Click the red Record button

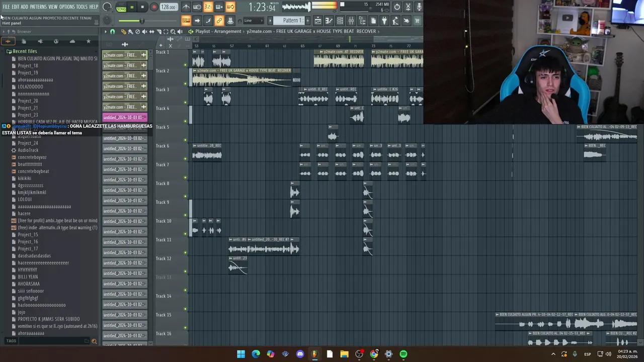click(x=154, y=7)
